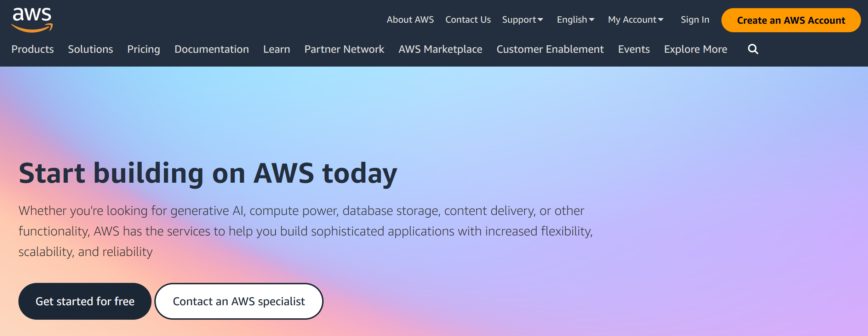Open the search magnifier icon
Screen dimensions: 868x336
pyautogui.click(x=753, y=49)
